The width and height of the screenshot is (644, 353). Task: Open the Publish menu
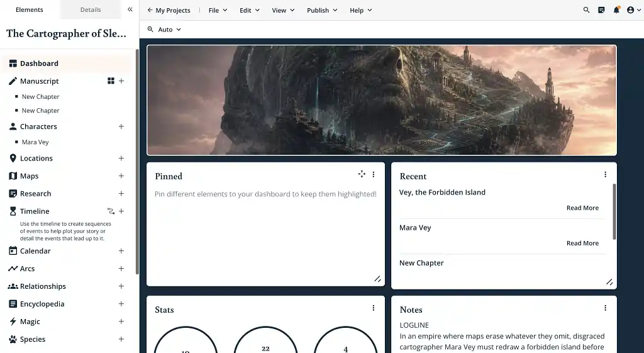[x=322, y=10]
